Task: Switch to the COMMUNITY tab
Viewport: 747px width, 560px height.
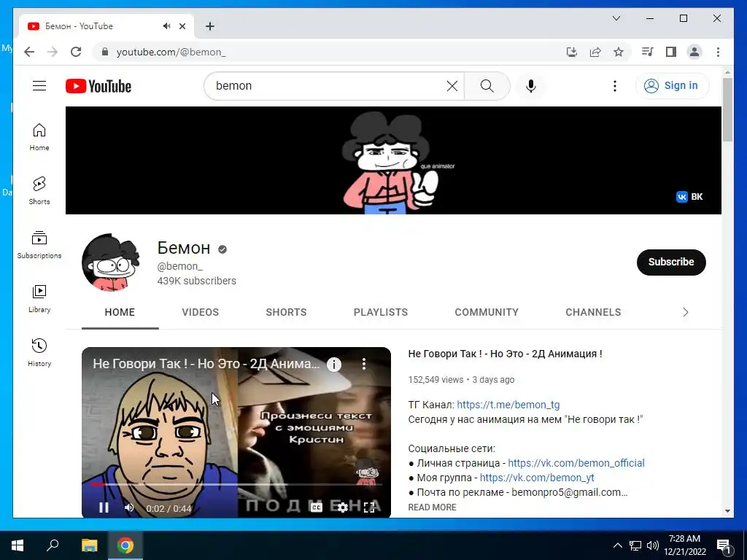Action: (x=487, y=312)
